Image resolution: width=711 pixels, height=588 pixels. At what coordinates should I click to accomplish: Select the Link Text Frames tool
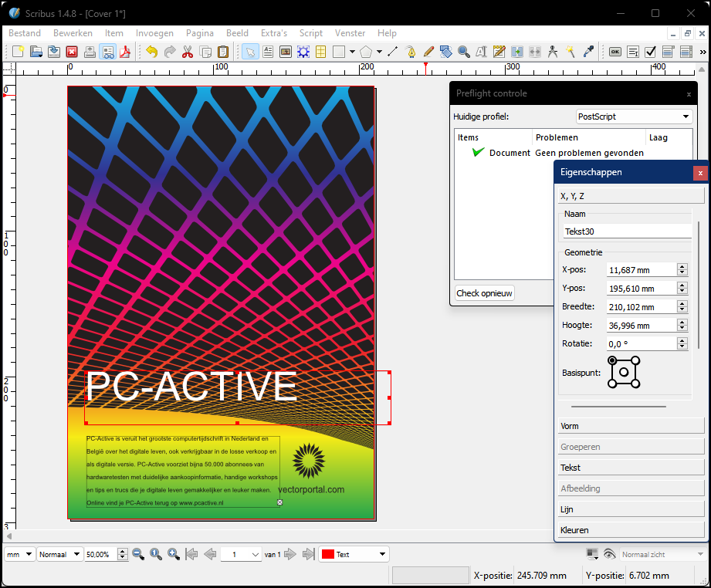517,52
